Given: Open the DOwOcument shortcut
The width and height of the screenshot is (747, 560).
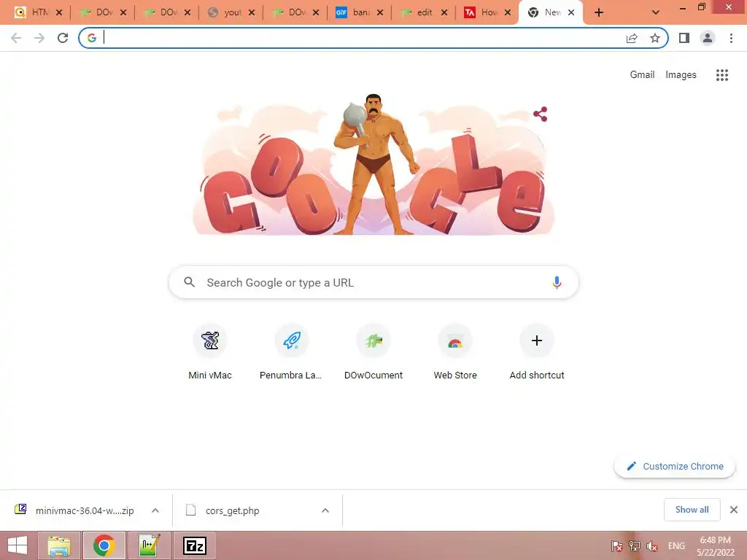Looking at the screenshot, I should (373, 352).
